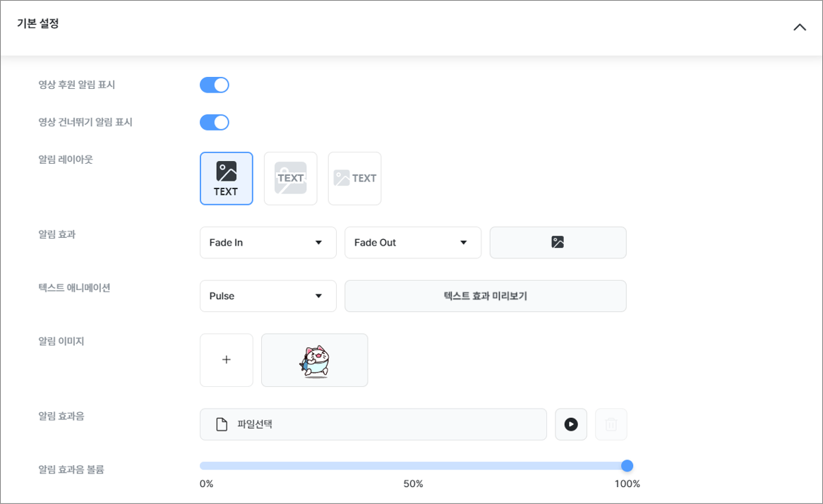Viewport: 823px width, 504px height.
Task: Collapse the 기본 설정 section chevron
Action: [x=799, y=28]
